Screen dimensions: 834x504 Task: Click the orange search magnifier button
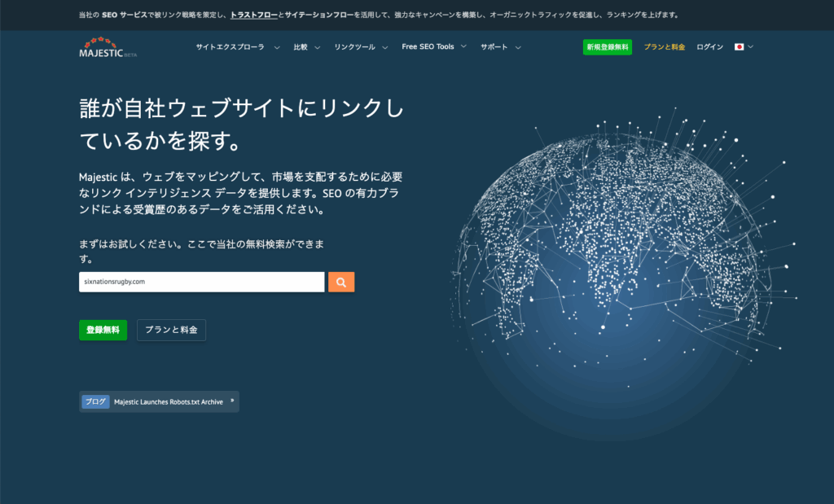click(341, 283)
